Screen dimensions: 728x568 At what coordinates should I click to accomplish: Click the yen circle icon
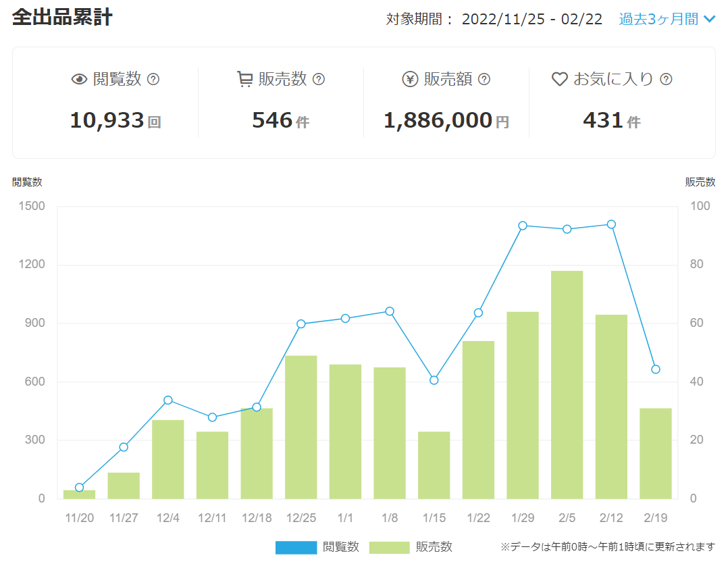[410, 80]
